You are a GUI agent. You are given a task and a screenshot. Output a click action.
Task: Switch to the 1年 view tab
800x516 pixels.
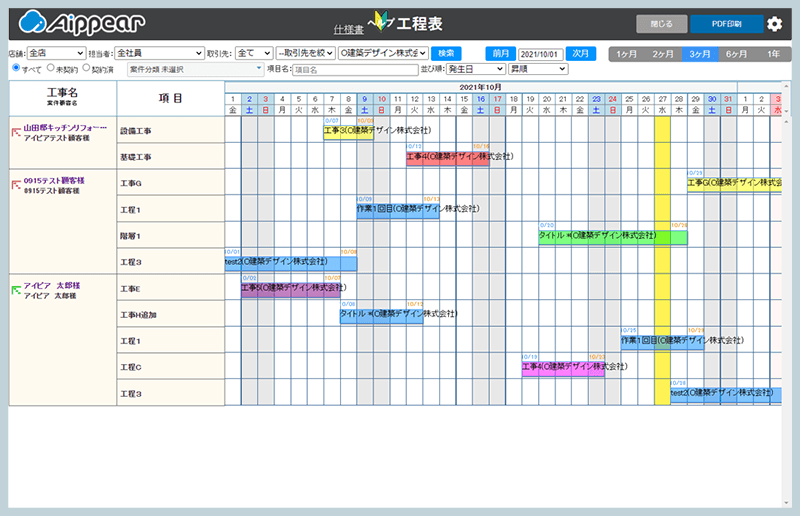(x=773, y=54)
